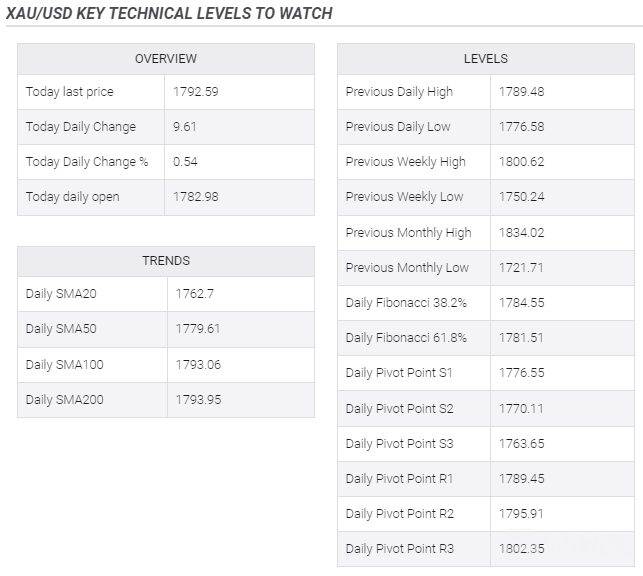This screenshot has width=643, height=576.
Task: Click the Daily SMA200 label
Action: point(64,400)
